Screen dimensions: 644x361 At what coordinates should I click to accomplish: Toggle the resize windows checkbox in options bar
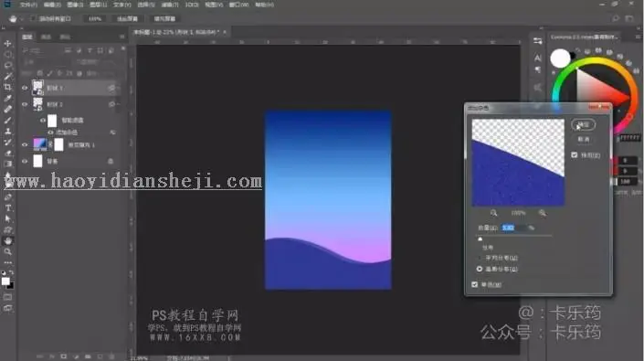[33, 19]
